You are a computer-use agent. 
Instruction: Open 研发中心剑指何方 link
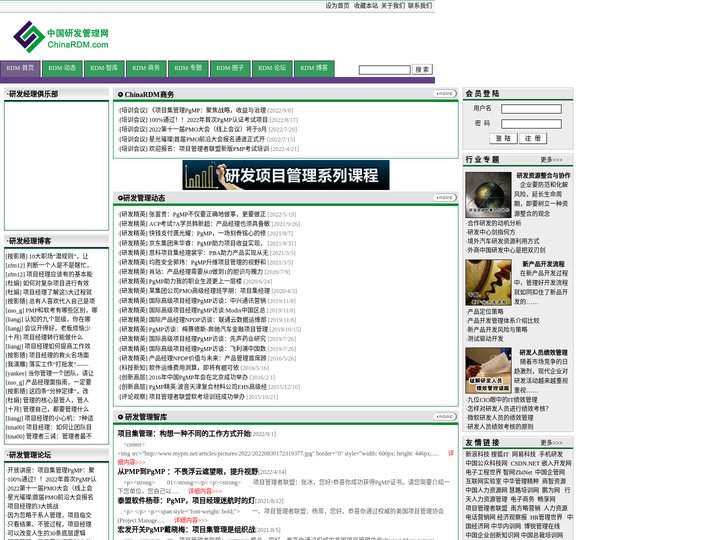pos(491,232)
